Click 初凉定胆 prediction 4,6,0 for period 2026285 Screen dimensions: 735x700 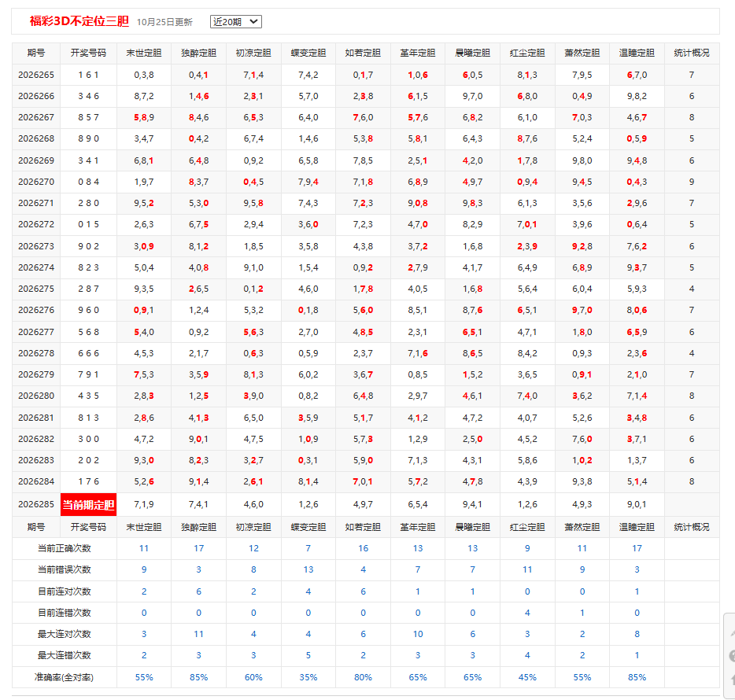pos(253,505)
